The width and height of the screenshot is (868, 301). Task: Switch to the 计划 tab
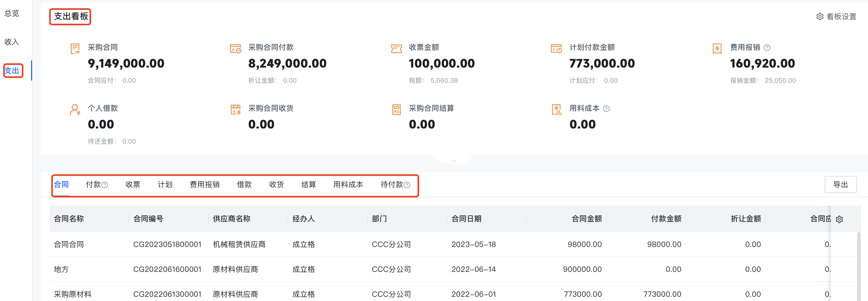[x=165, y=184]
